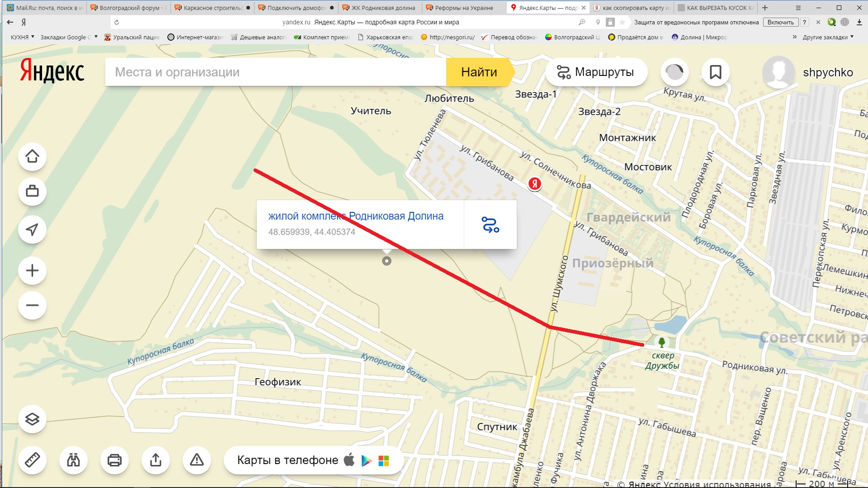Open saved bookmarks button on map
This screenshot has height=488, width=868.
point(715,72)
